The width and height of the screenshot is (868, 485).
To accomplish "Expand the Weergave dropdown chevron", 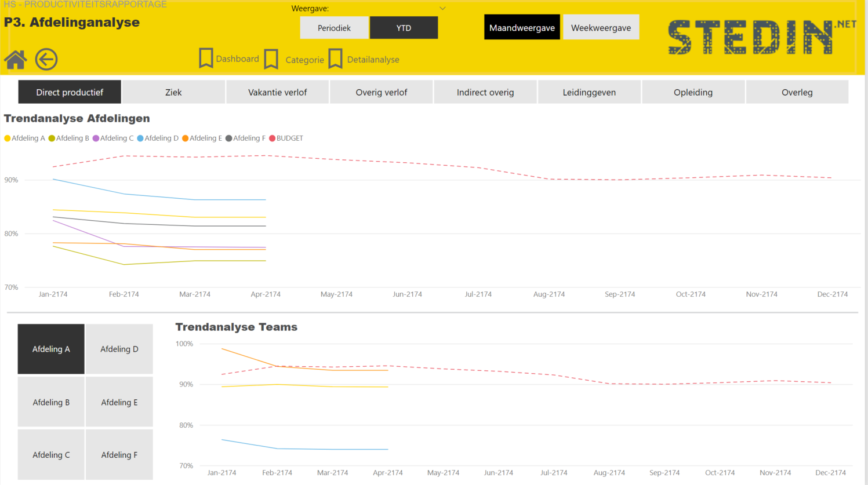I will [442, 8].
